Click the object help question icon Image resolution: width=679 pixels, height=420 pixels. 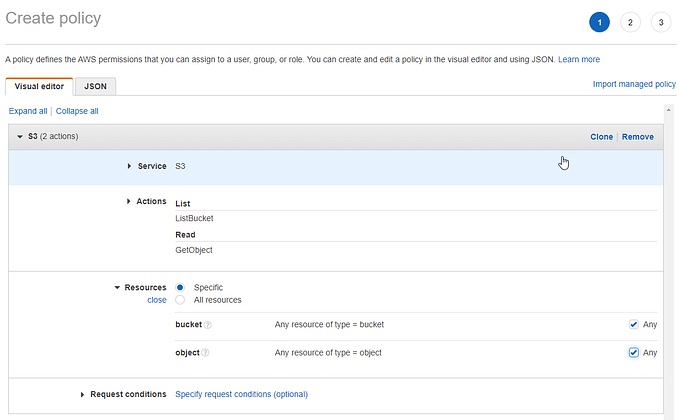(205, 353)
